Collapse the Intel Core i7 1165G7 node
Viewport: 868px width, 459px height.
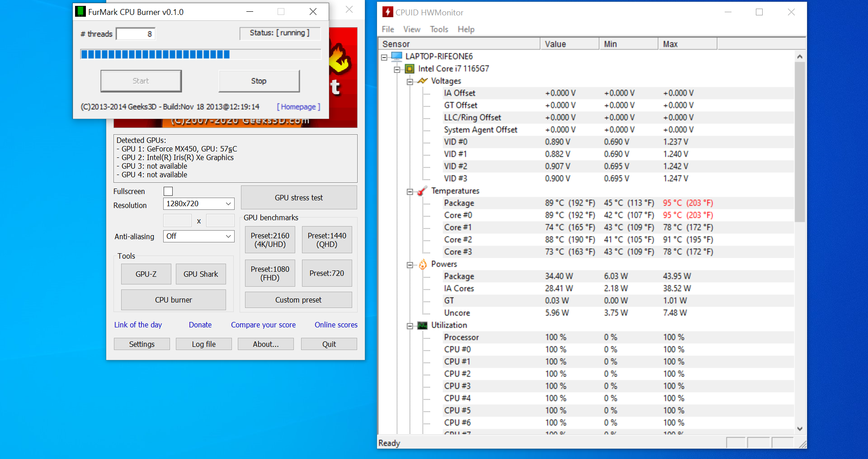(x=397, y=69)
